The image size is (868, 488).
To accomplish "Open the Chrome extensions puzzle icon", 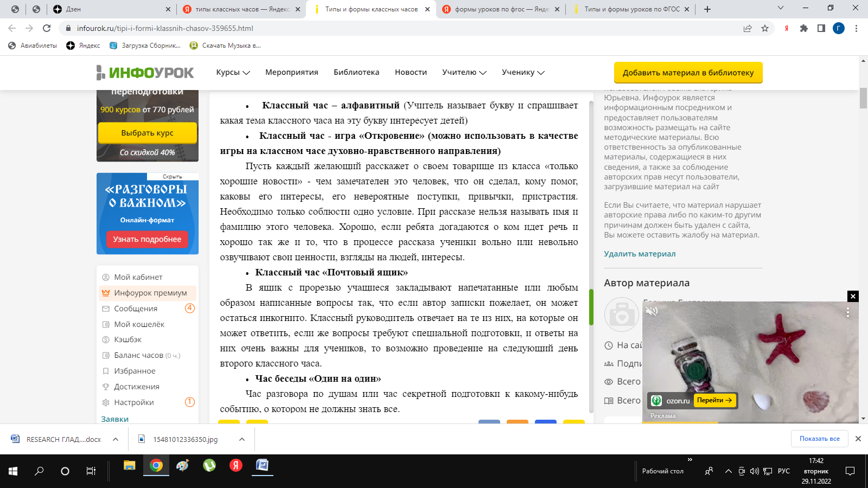I will tap(804, 28).
